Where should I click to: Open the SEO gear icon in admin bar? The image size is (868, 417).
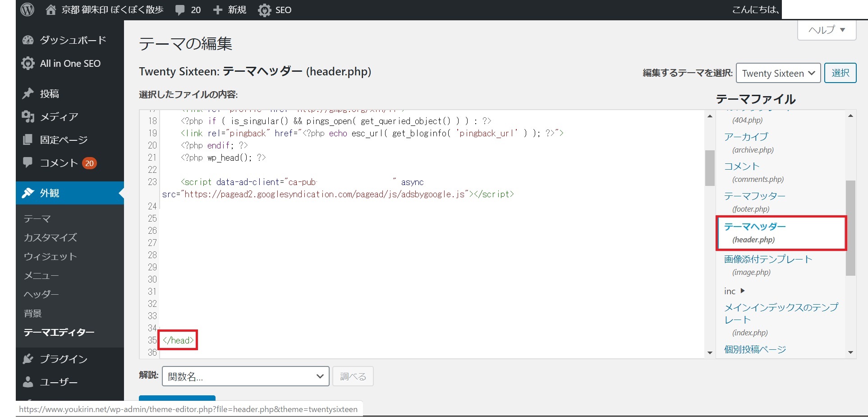tap(264, 10)
